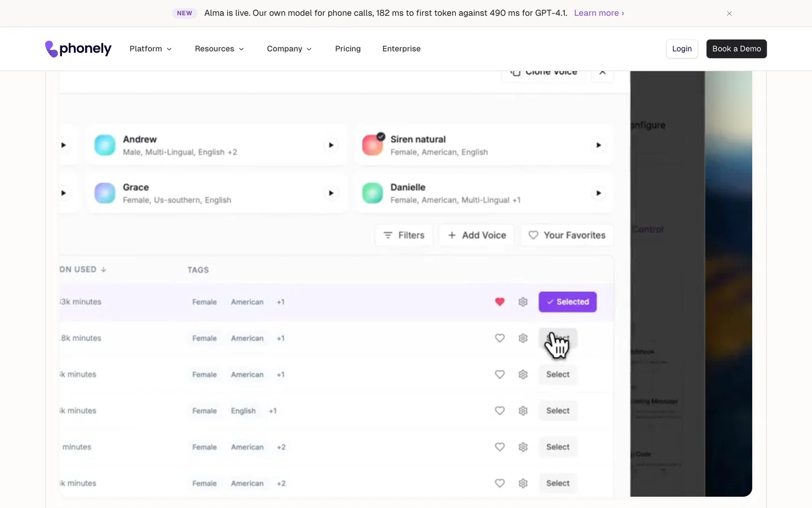Play the Andrew voice preview
Image resolution: width=812 pixels, height=508 pixels.
coord(331,145)
